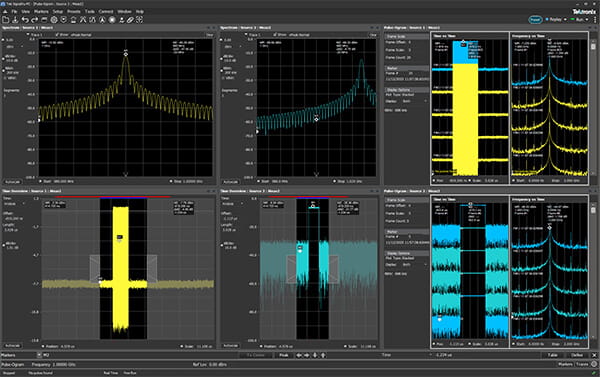
Task: Open Trace dropdown in Spectrum Source 2 panel
Action: click(252, 34)
